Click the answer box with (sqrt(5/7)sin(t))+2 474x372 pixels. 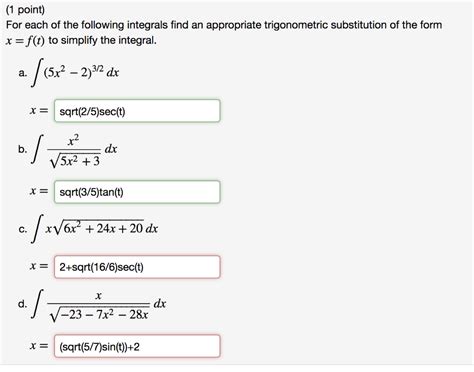tap(137, 346)
